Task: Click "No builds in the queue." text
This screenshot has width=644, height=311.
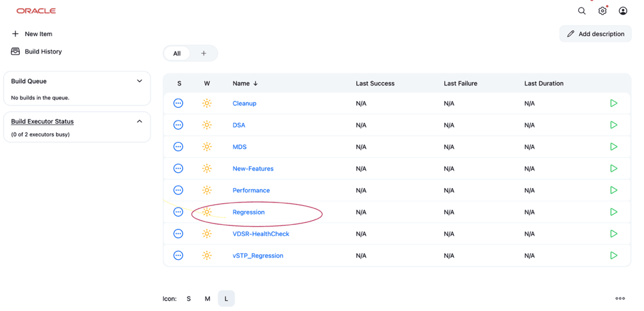Action: coord(40,98)
